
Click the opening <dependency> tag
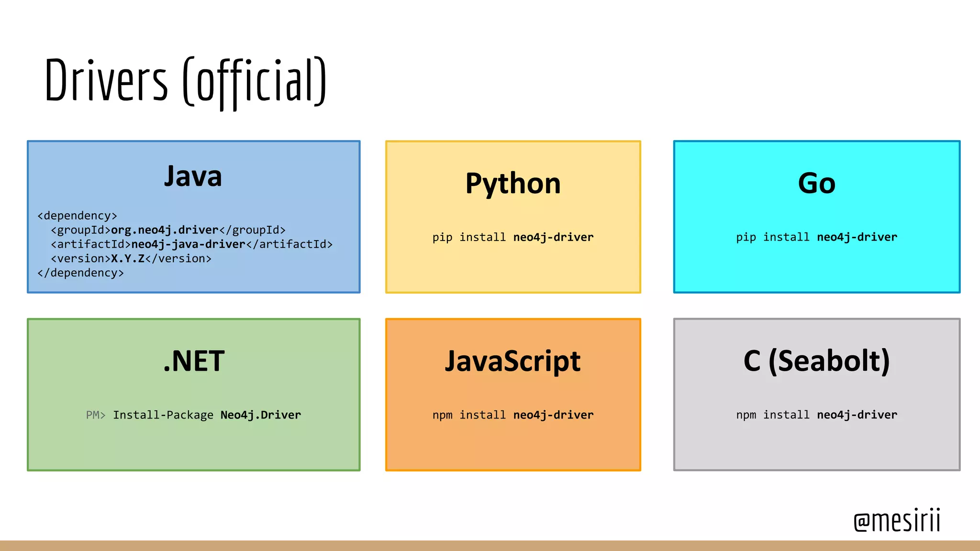point(77,216)
